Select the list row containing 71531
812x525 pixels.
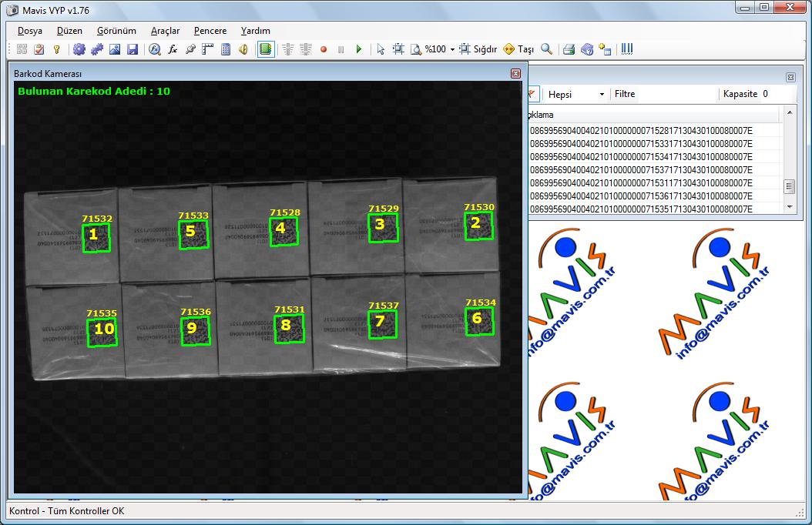click(x=653, y=182)
